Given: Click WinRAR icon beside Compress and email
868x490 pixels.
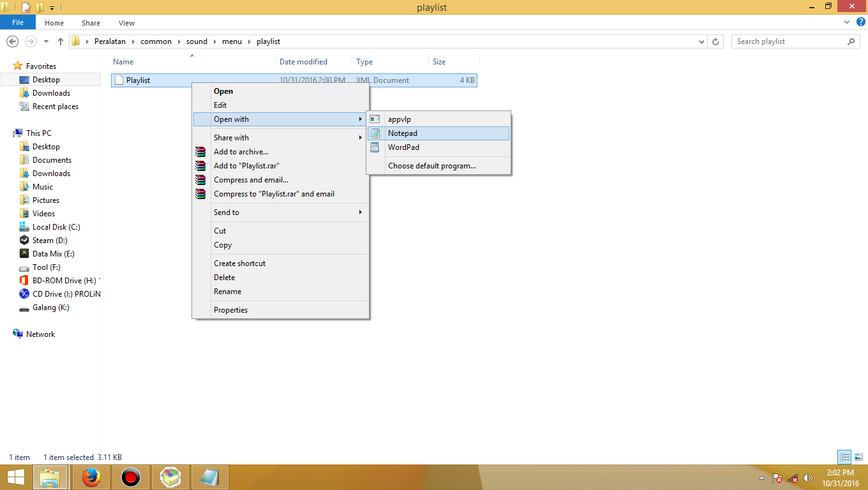Looking at the screenshot, I should tap(201, 180).
